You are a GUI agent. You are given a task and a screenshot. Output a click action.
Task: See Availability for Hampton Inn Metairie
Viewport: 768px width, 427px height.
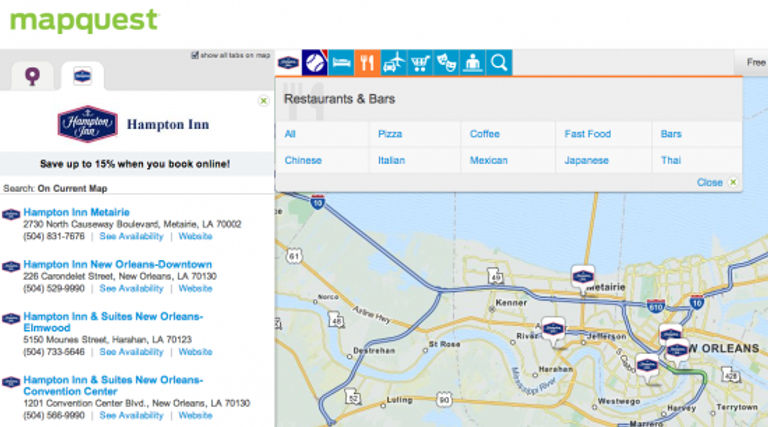point(131,236)
